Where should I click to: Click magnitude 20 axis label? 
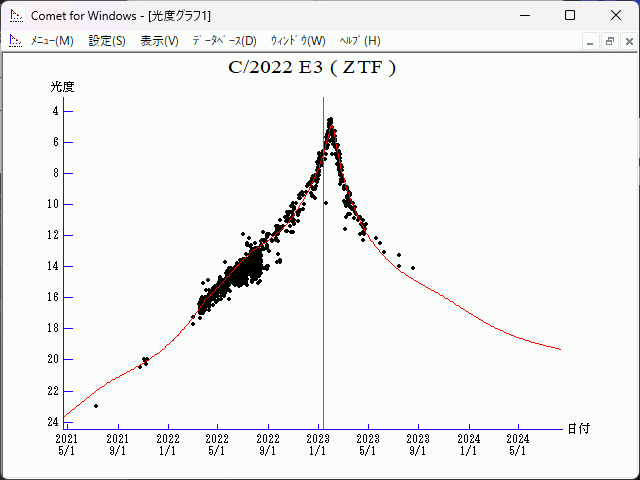click(x=53, y=359)
